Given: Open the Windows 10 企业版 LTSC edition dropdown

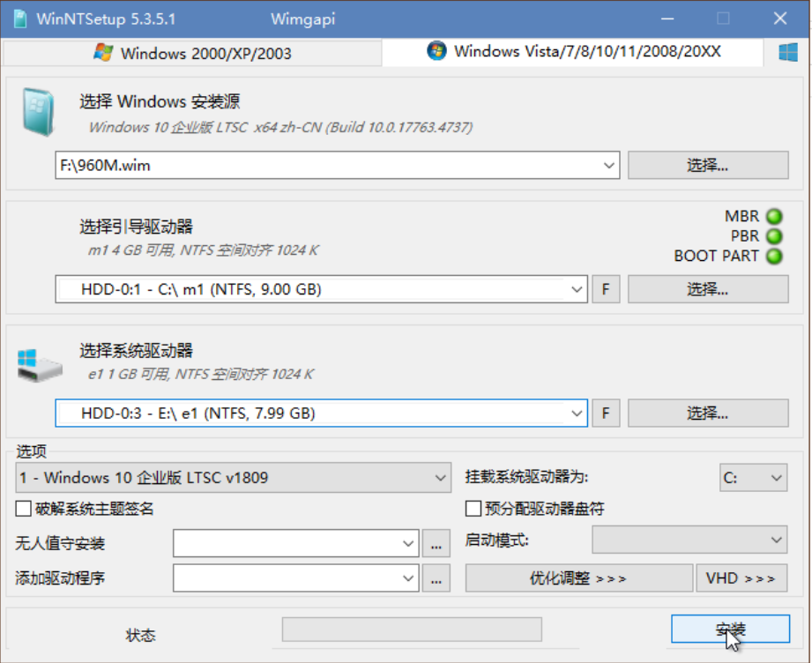Looking at the screenshot, I should click(x=233, y=478).
